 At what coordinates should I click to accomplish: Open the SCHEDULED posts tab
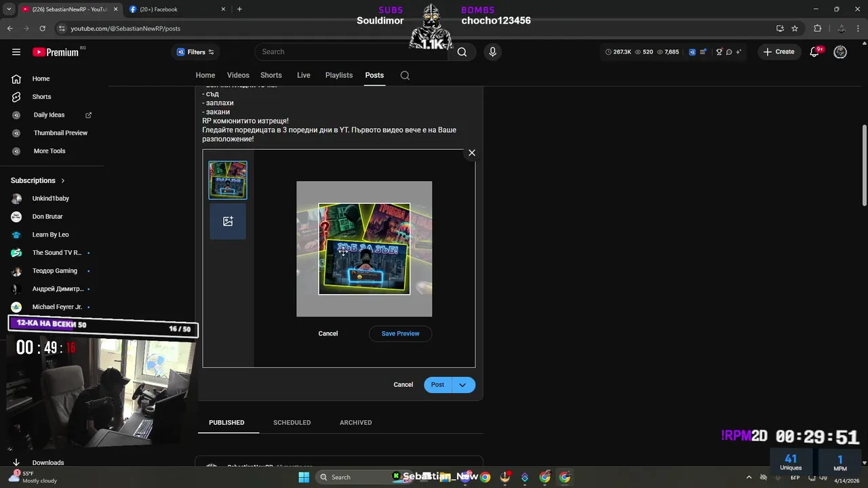pos(292,422)
